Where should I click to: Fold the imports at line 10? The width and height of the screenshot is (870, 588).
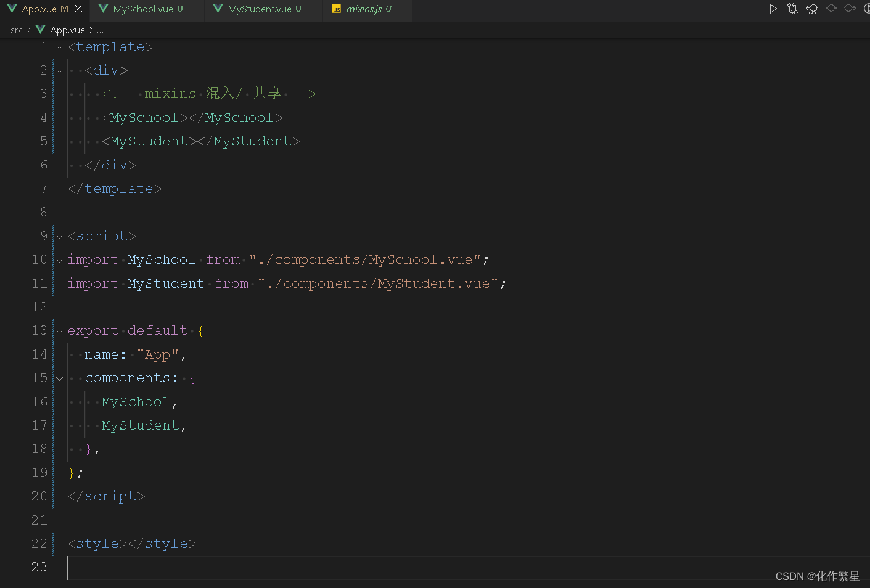(59, 260)
